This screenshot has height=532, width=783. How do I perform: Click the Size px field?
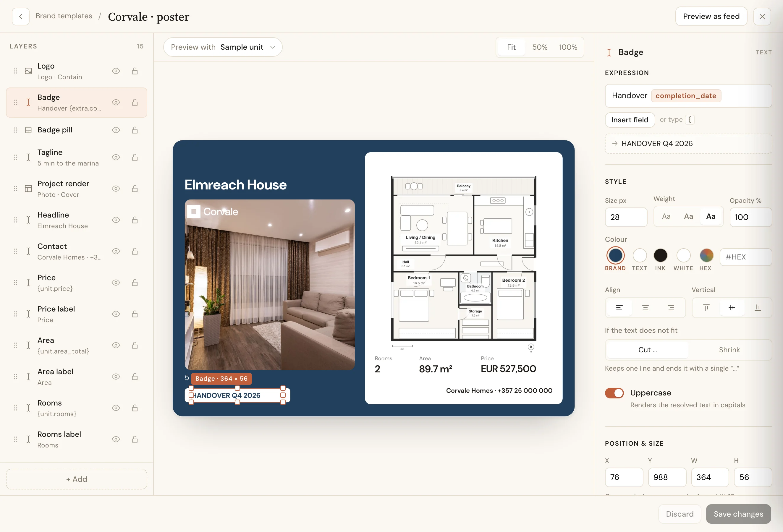626,217
